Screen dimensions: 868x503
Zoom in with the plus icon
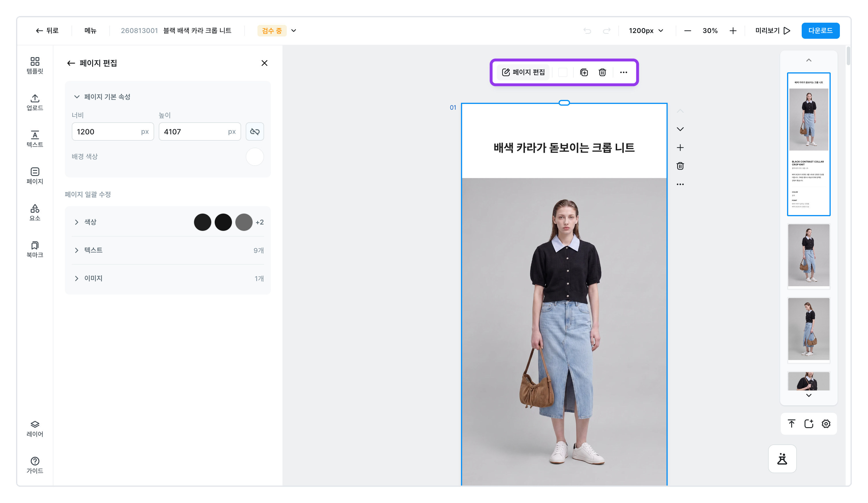coord(733,31)
